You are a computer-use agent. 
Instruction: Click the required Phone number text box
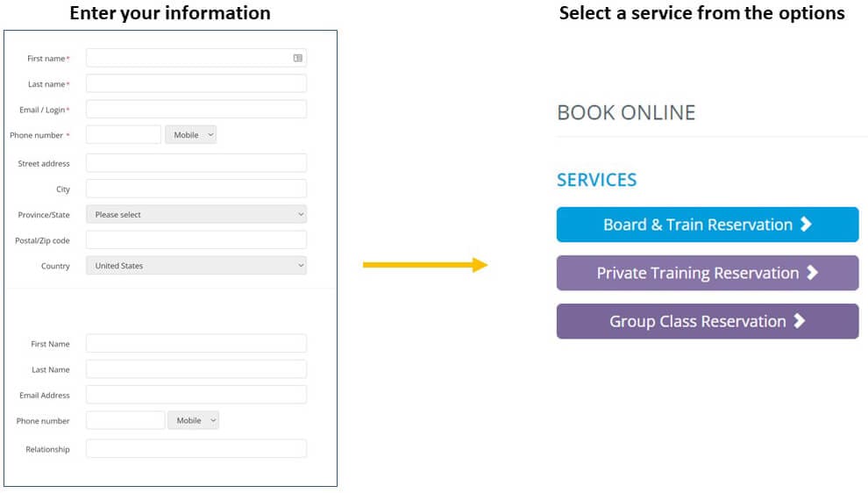(x=124, y=135)
